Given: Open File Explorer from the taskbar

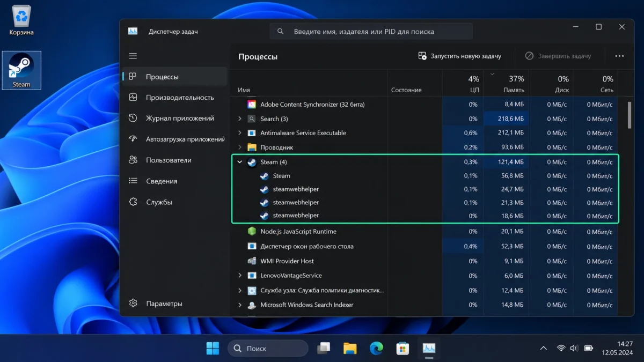Looking at the screenshot, I should 350,349.
